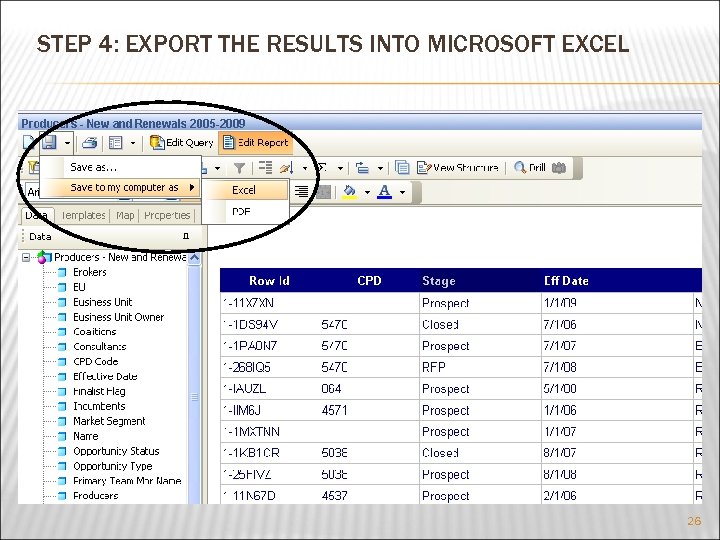This screenshot has height=540, width=720.
Task: Select the BU tree item
Action: [x=79, y=287]
